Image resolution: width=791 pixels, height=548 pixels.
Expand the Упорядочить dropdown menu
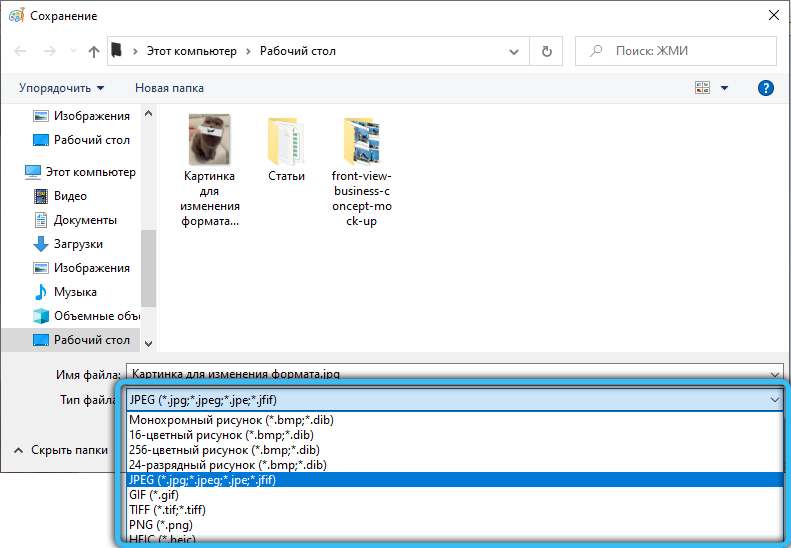(x=61, y=88)
